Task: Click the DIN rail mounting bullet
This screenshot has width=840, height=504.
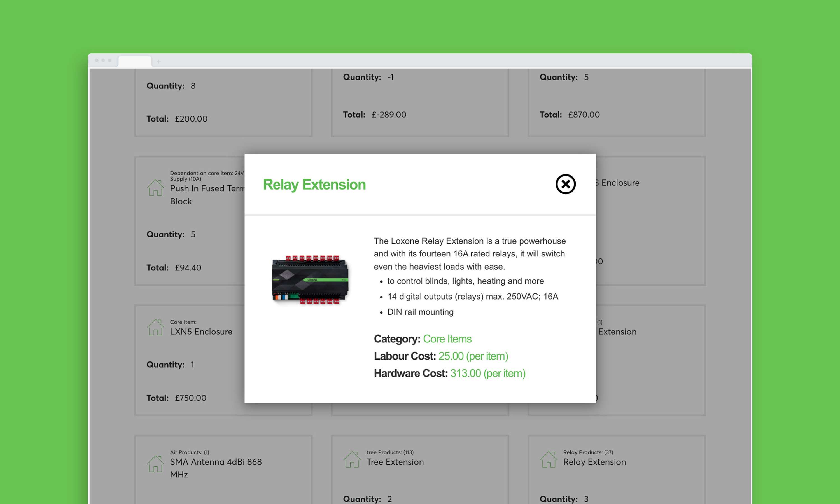Action: [x=420, y=312]
